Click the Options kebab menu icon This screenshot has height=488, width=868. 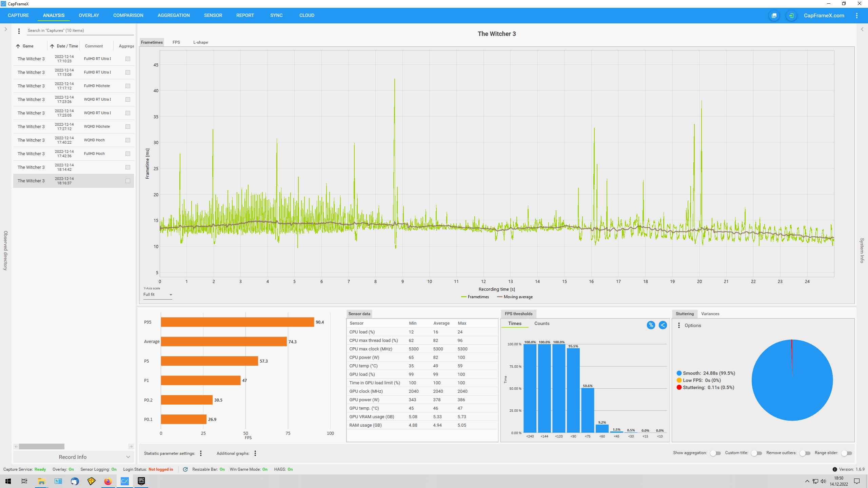pyautogui.click(x=678, y=325)
